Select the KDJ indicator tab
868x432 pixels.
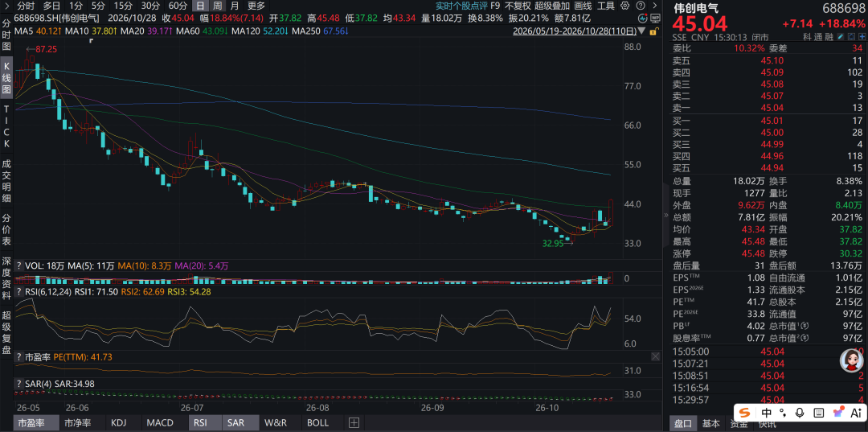122,423
